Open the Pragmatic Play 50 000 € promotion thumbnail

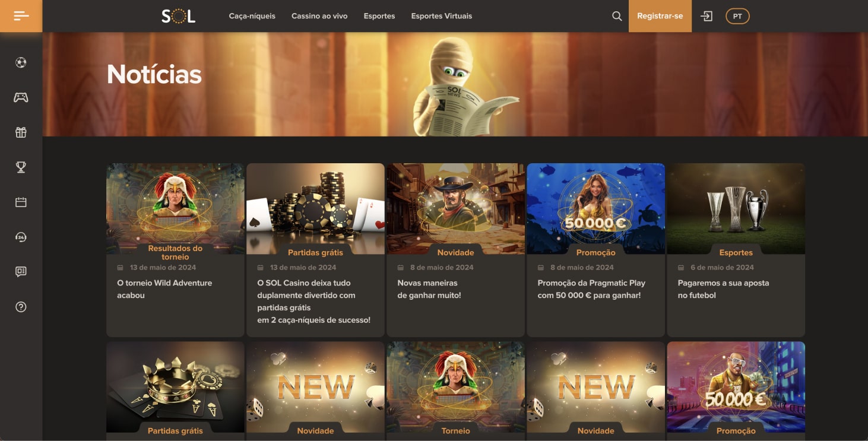[x=595, y=208]
